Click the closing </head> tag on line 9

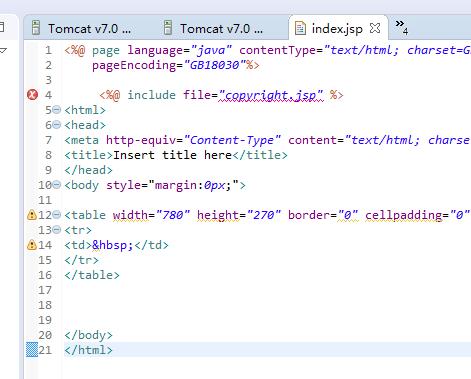(88, 170)
